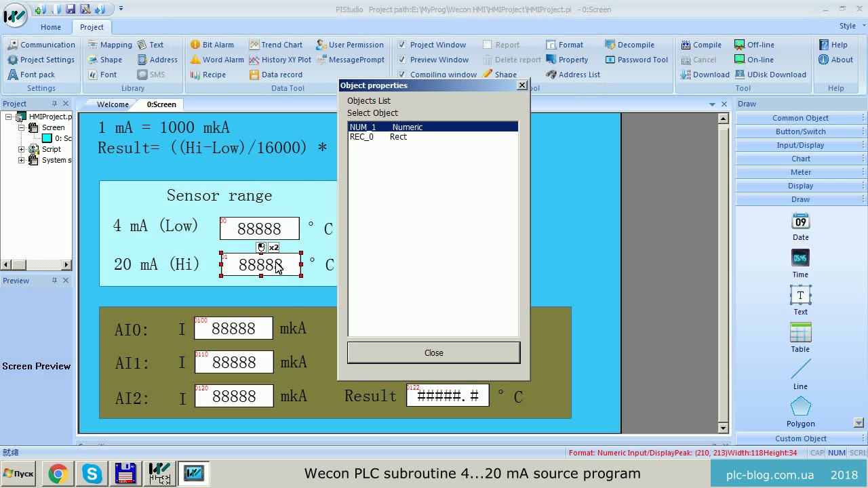Start On-line simulation

tap(753, 60)
